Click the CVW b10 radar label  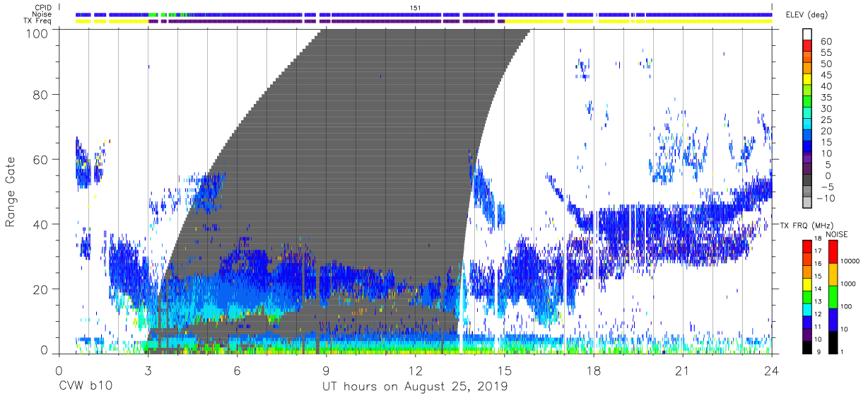(86, 387)
